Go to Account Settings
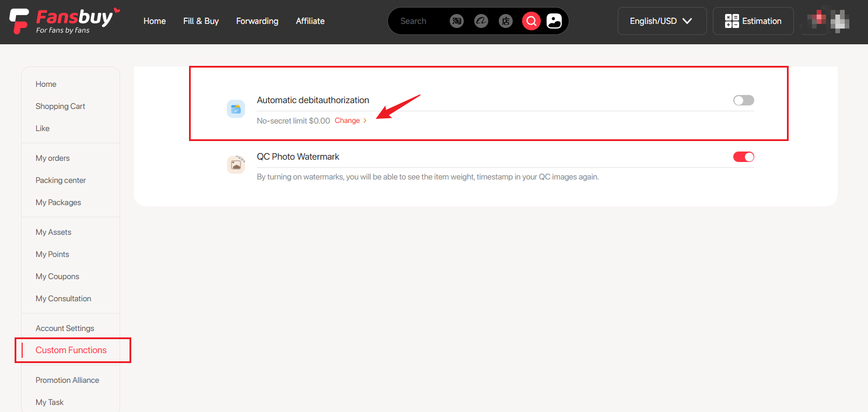868x412 pixels. [65, 328]
